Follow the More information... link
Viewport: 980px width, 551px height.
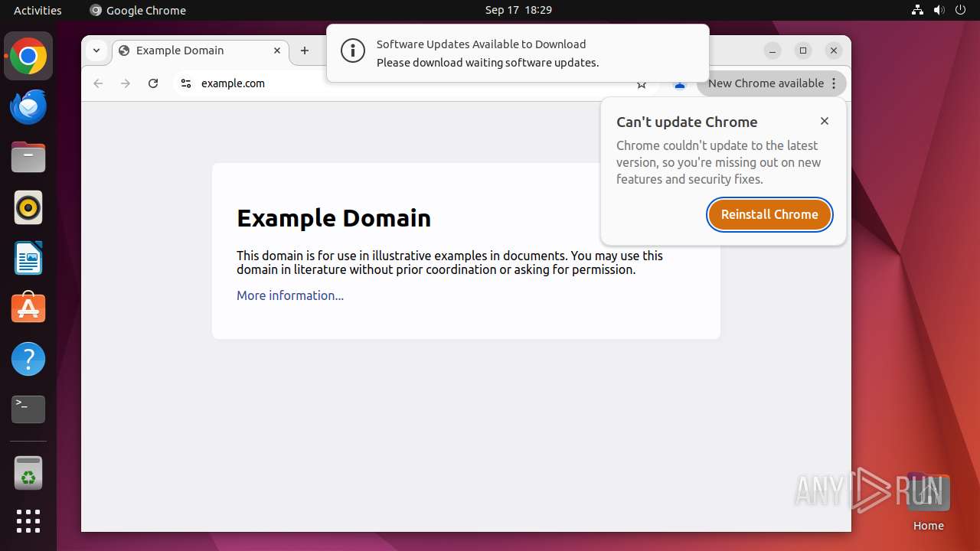coord(290,295)
